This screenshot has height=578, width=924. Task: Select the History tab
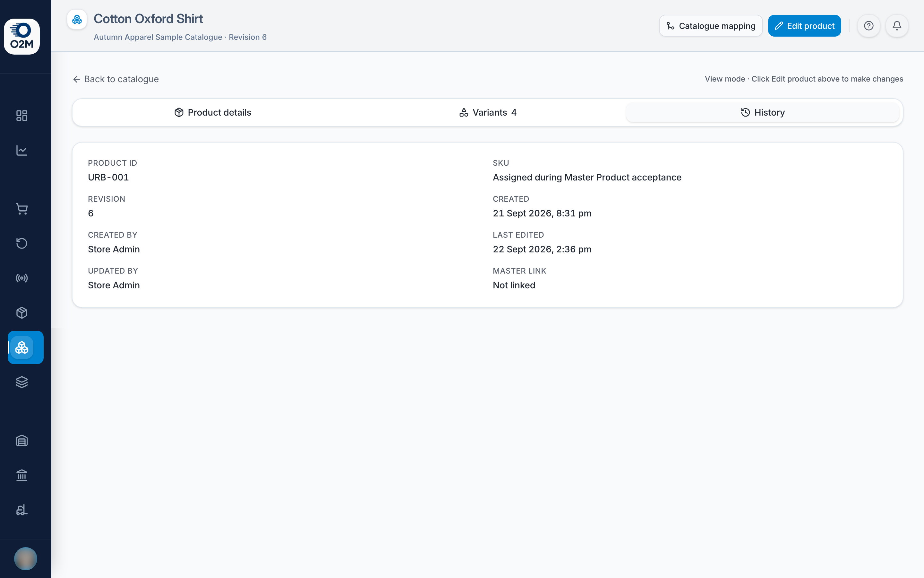pyautogui.click(x=763, y=112)
